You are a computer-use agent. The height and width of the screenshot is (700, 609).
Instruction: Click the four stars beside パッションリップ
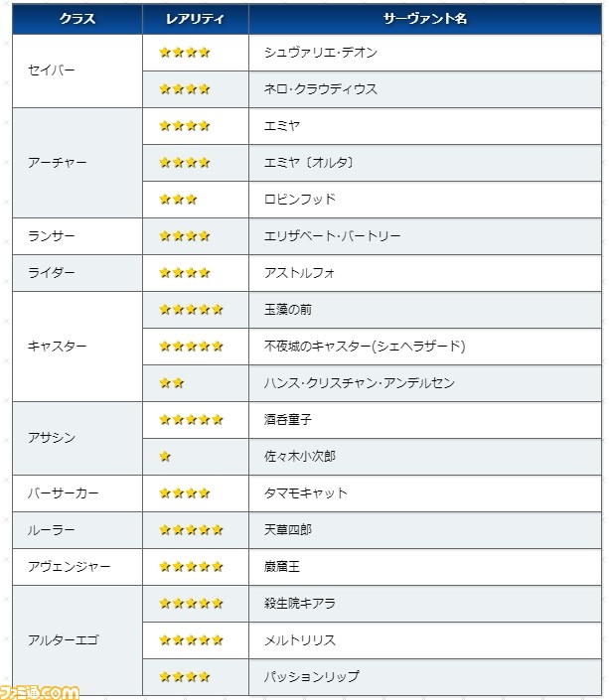click(x=185, y=677)
